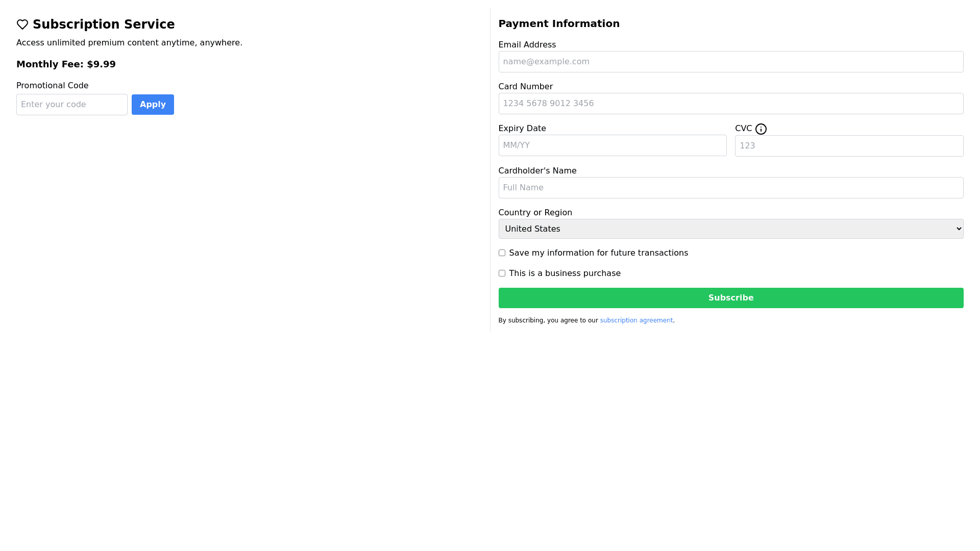980x551 pixels.
Task: Open the subscription agreement link
Action: click(x=636, y=320)
